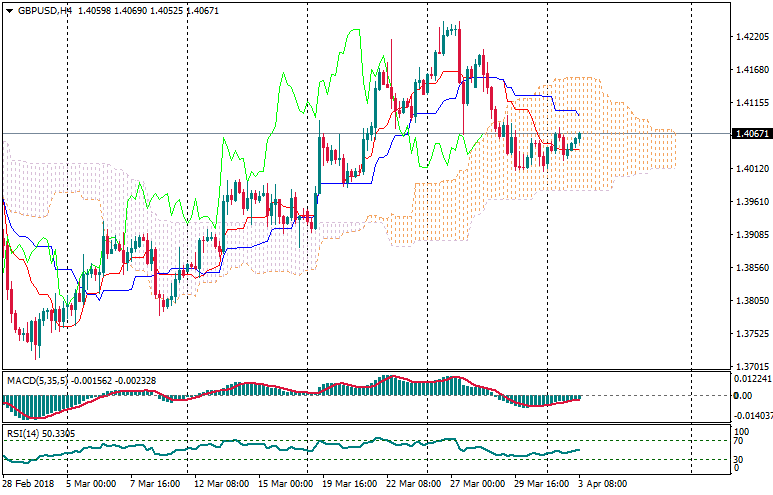This screenshot has height=495, width=773.
Task: Click the RSI(14) indicator label
Action: [23, 433]
